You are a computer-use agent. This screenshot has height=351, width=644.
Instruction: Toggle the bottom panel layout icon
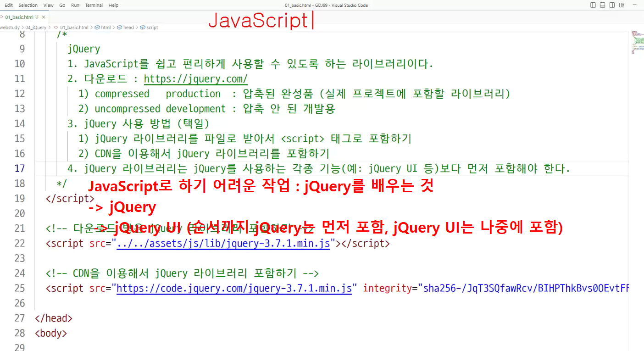coord(603,5)
